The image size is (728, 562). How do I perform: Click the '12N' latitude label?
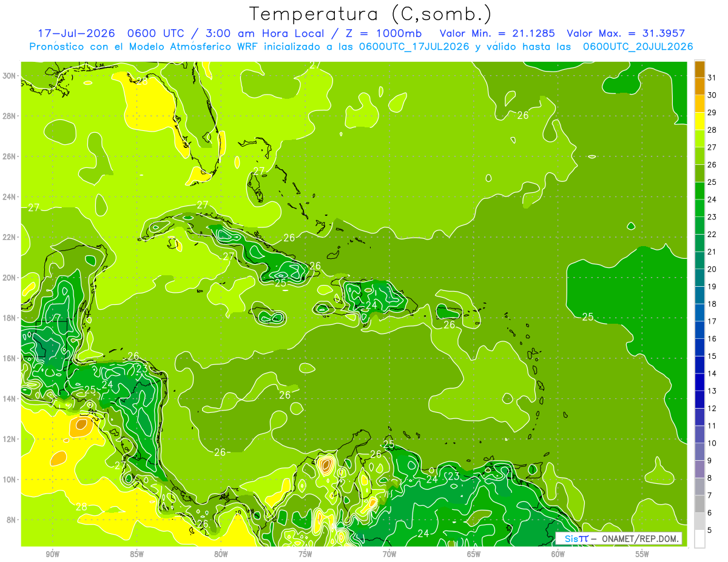pyautogui.click(x=10, y=439)
